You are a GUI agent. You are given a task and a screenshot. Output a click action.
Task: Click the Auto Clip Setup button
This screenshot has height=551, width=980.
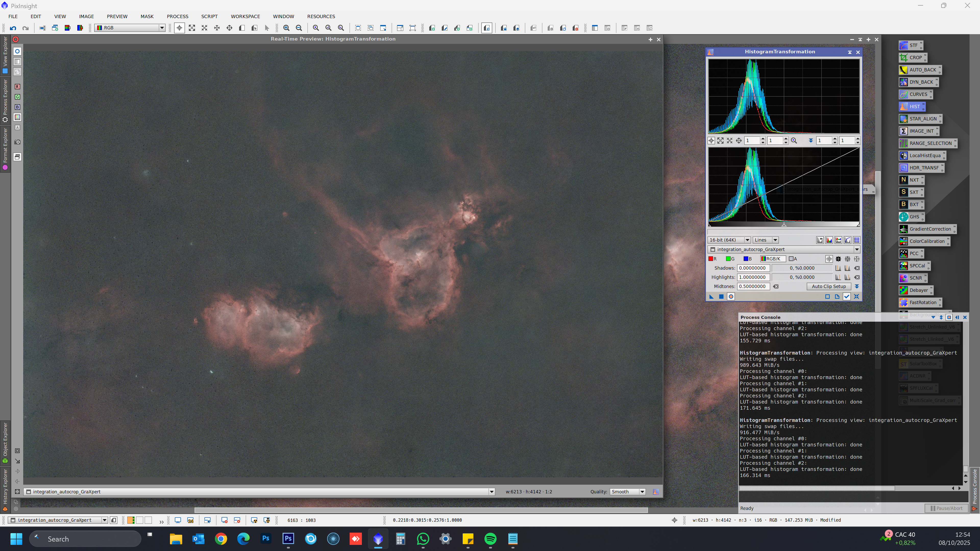coord(829,287)
